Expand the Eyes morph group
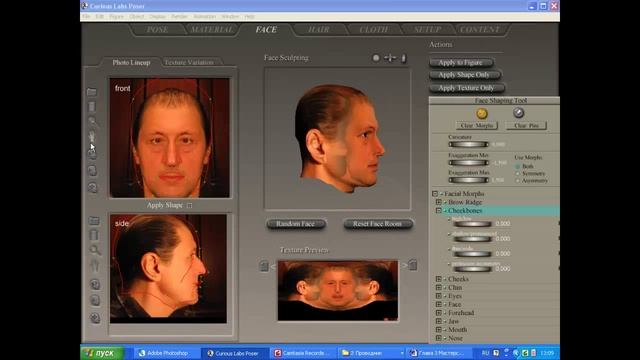 (x=439, y=296)
